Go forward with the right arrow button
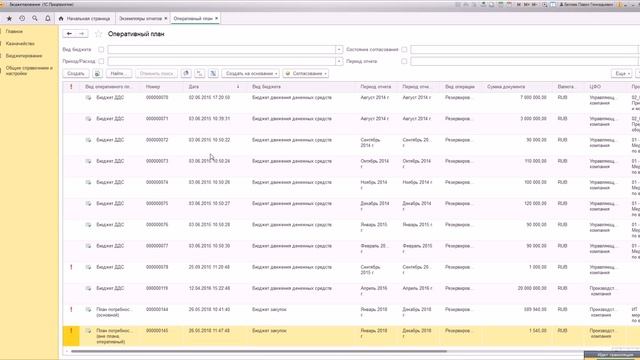640x360 pixels. pos(82,34)
